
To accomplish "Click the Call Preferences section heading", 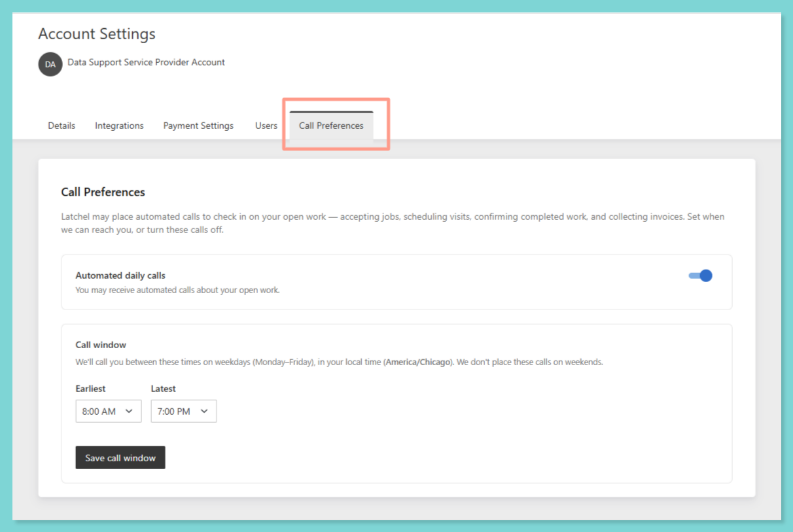I will pos(103,192).
